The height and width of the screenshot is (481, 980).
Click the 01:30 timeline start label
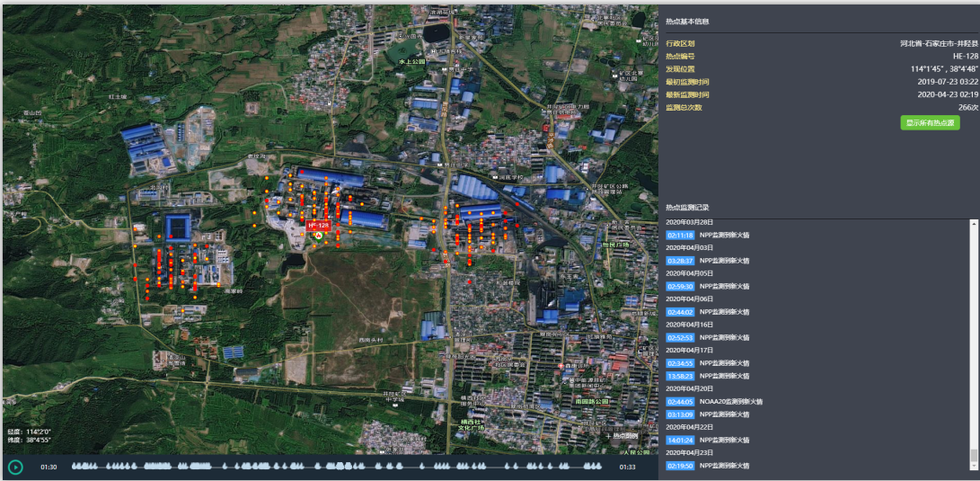point(49,467)
